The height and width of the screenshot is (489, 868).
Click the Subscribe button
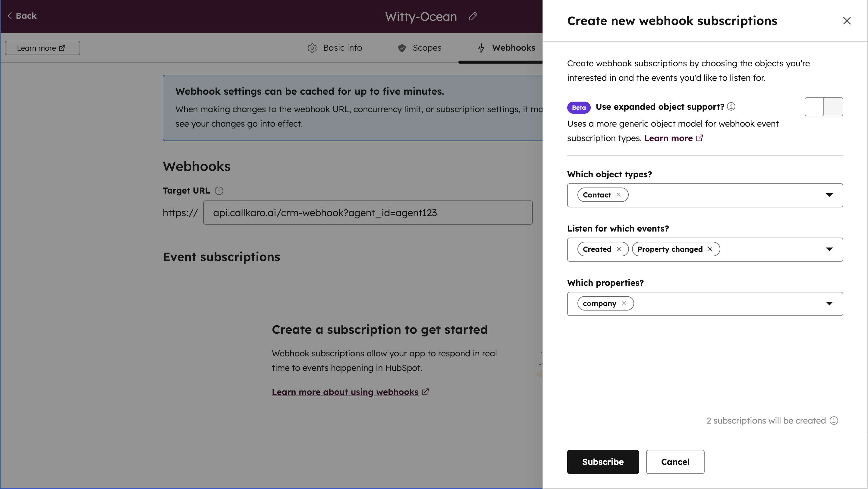(x=602, y=462)
